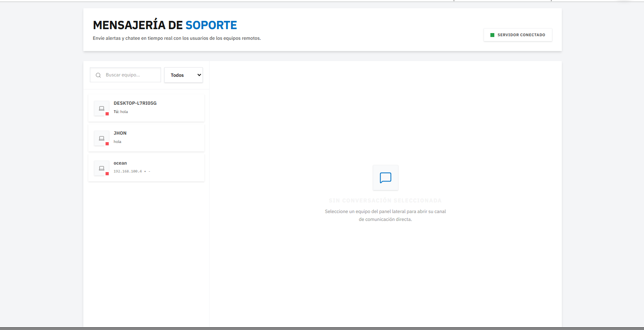Click the laptop icon for ocean

pyautogui.click(x=102, y=168)
